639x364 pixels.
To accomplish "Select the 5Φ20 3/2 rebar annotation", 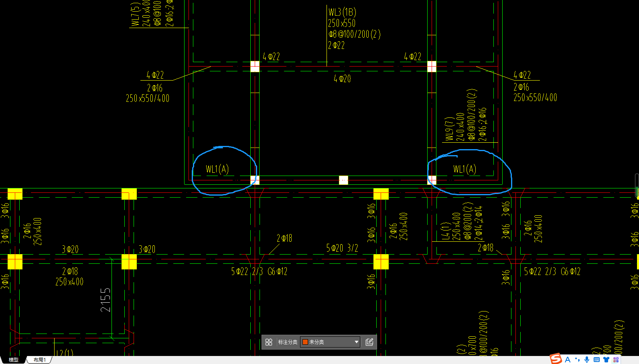I will pyautogui.click(x=342, y=248).
